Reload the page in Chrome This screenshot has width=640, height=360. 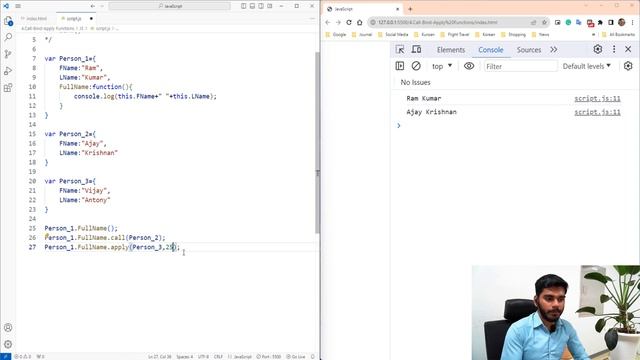tap(349, 22)
